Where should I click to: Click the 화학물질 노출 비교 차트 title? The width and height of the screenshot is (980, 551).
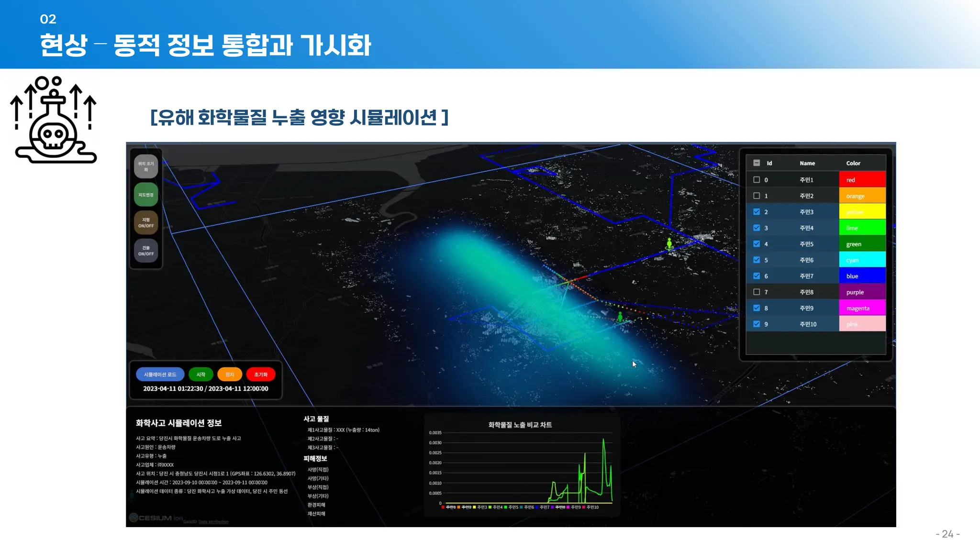coord(520,425)
